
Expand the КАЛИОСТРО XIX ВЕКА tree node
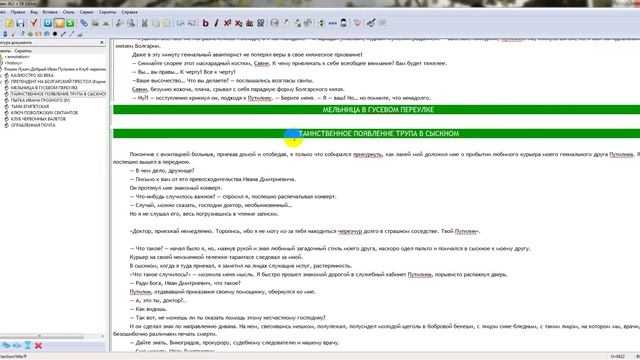[x=2, y=76]
